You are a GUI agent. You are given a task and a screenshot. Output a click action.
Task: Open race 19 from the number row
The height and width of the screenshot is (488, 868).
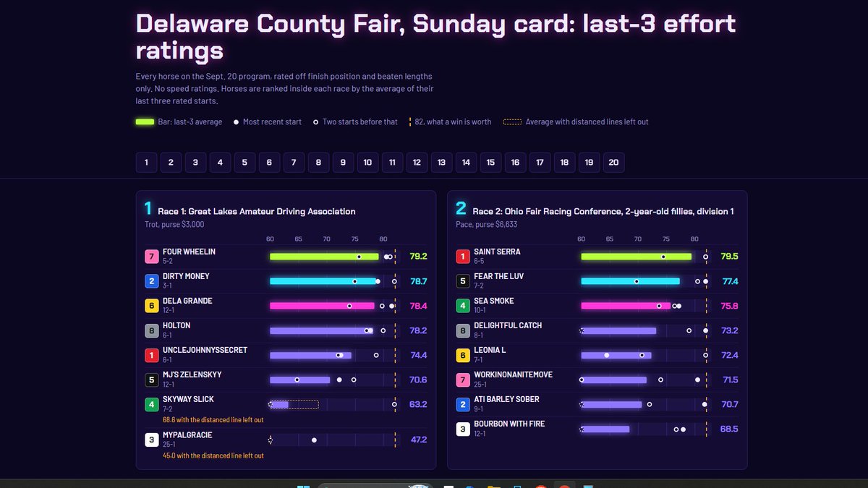tap(589, 163)
